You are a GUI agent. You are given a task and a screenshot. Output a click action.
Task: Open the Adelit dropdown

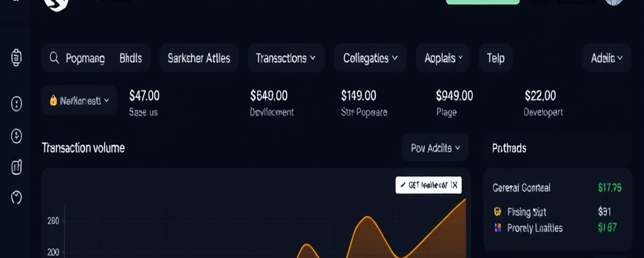coord(606,58)
